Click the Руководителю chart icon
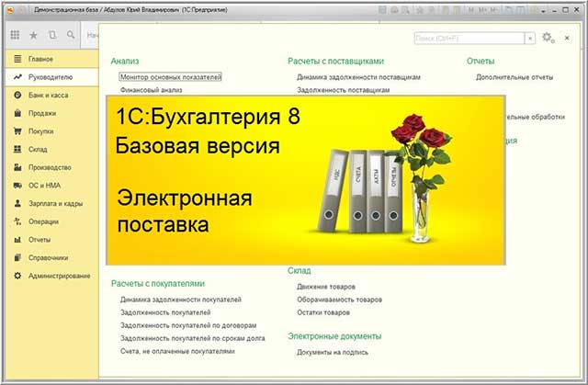This screenshot has width=588, height=385. [17, 77]
